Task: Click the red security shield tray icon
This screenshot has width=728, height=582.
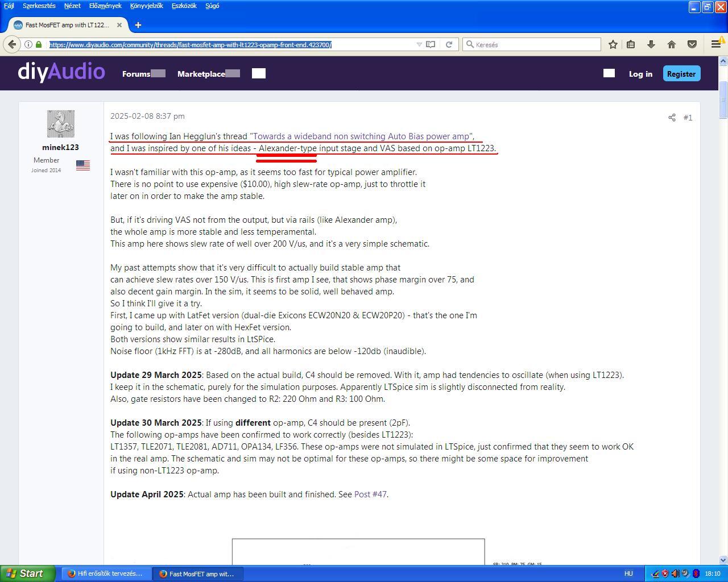Action: pos(665,573)
